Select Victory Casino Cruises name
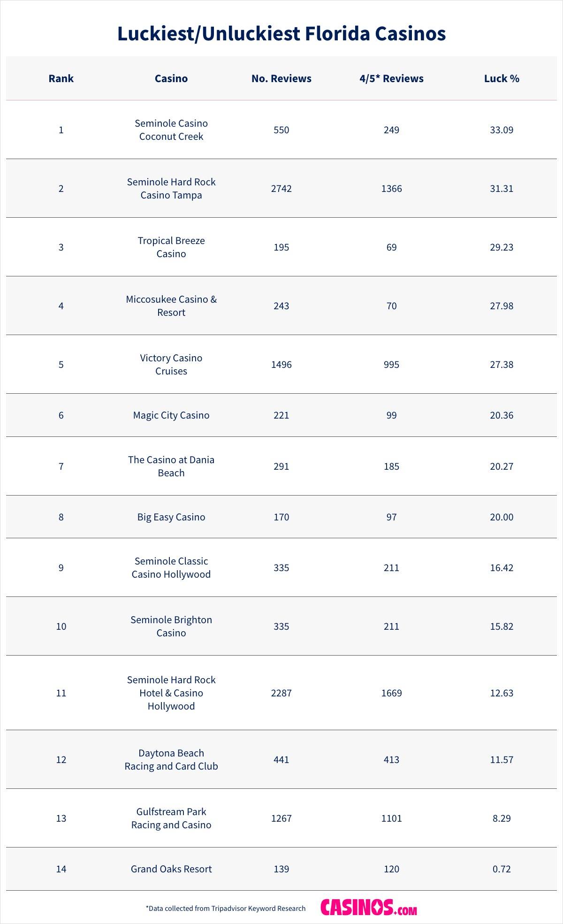Viewport: 563px width, 924px height. click(x=171, y=365)
